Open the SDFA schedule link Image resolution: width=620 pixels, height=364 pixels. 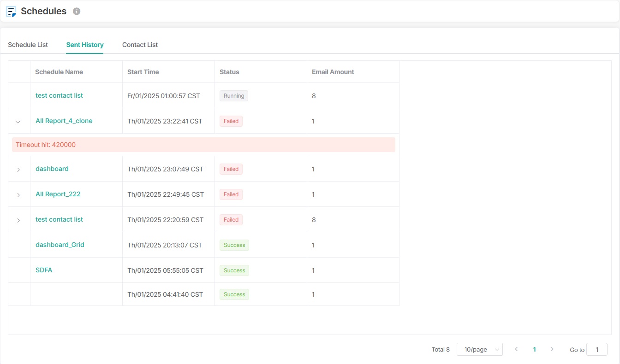(44, 270)
